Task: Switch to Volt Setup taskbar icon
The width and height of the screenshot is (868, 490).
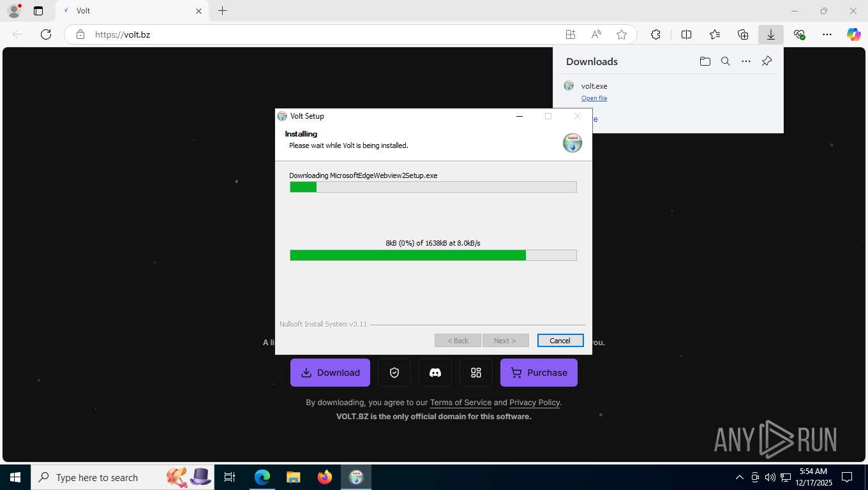Action: coord(356,477)
